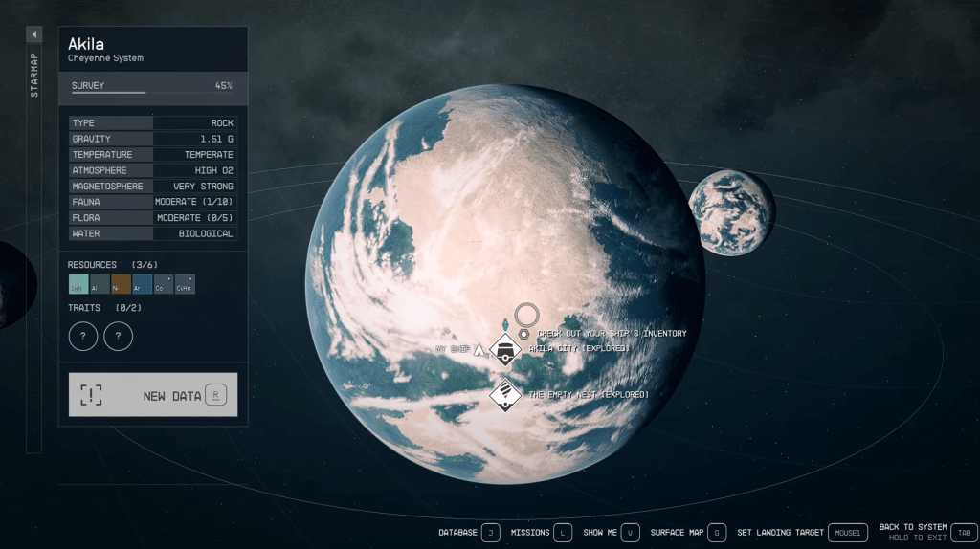
Task: Click the Akila planet title
Action: pos(85,44)
